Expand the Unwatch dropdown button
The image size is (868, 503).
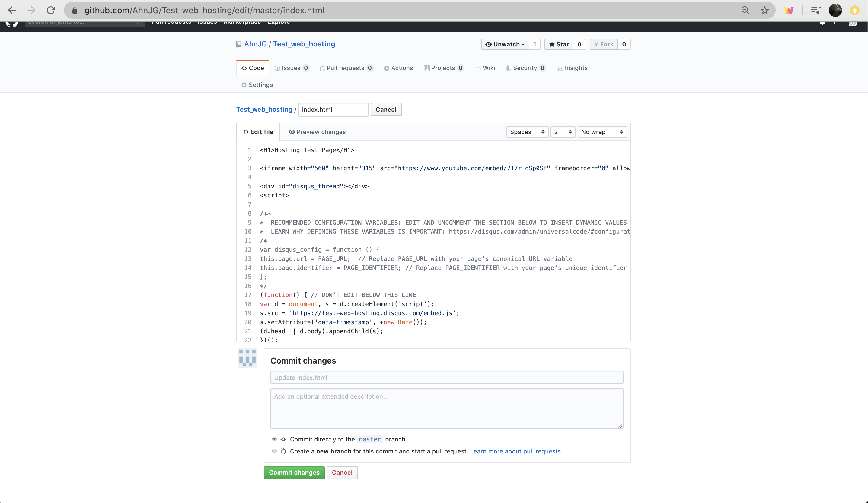tap(505, 44)
